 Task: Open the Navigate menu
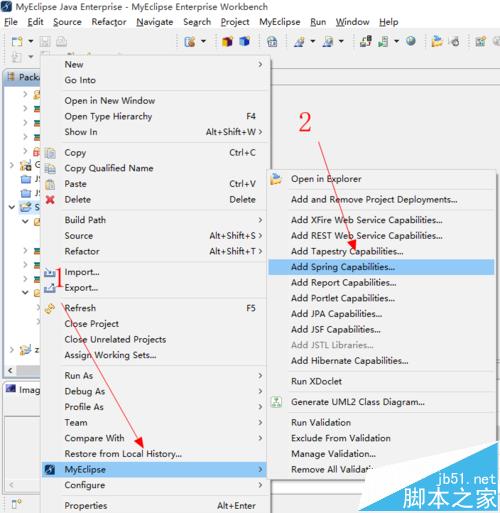(155, 22)
